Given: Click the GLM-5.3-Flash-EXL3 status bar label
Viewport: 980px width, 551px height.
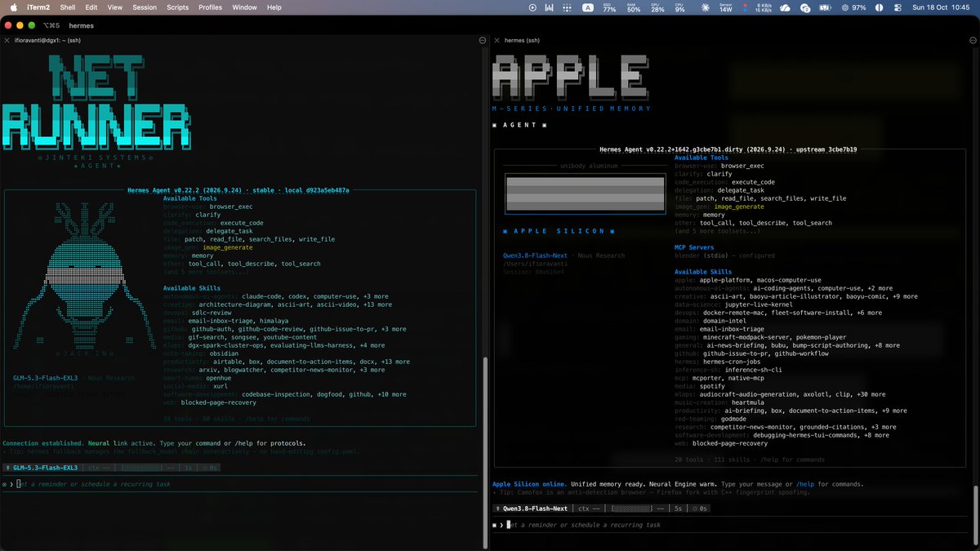Looking at the screenshot, I should (x=45, y=468).
